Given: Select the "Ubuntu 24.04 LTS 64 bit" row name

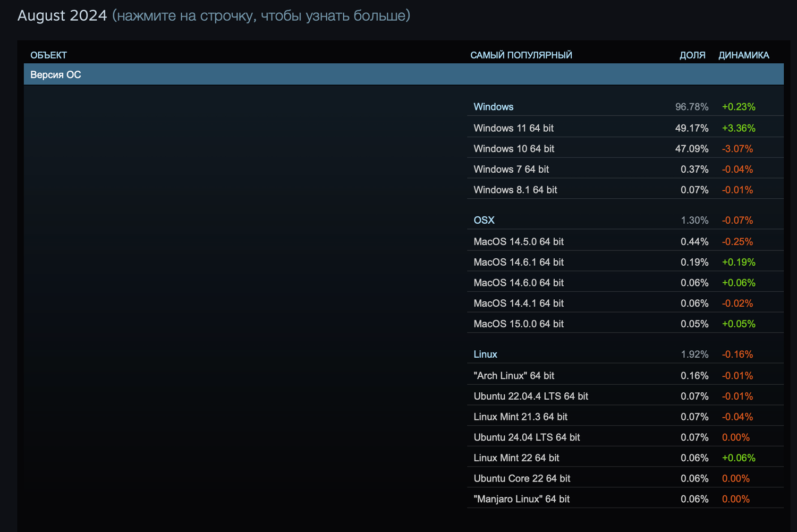Looking at the screenshot, I should click(527, 437).
